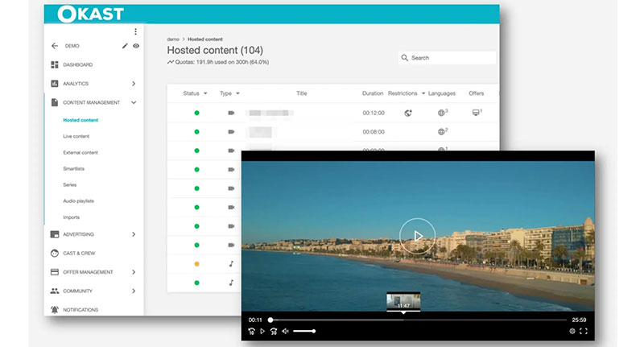Click the Advertising icon in the sidebar

coord(55,234)
